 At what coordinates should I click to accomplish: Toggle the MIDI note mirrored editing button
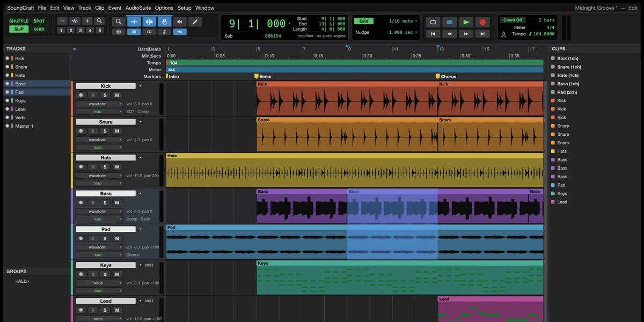[x=164, y=32]
